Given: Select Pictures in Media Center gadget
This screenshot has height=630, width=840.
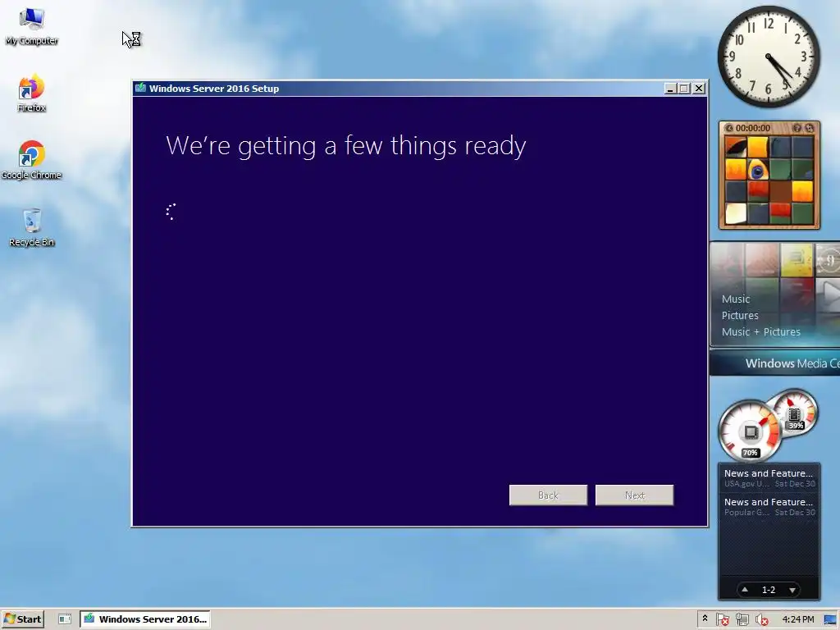Looking at the screenshot, I should pos(740,316).
